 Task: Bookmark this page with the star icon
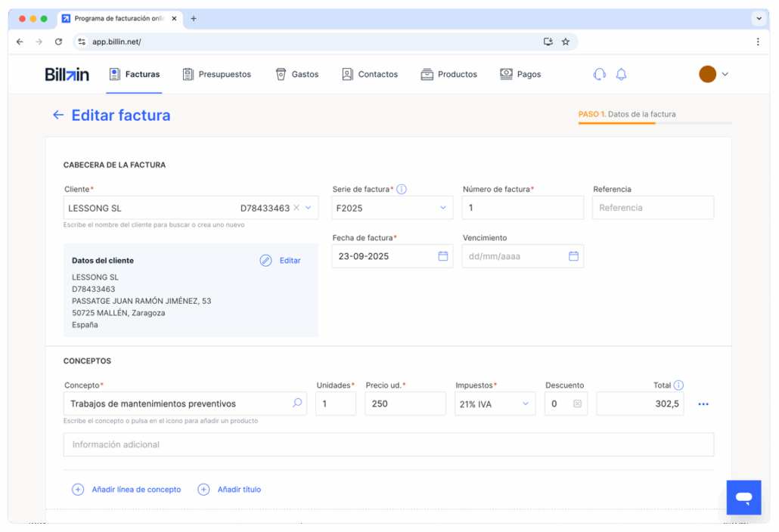(x=566, y=42)
